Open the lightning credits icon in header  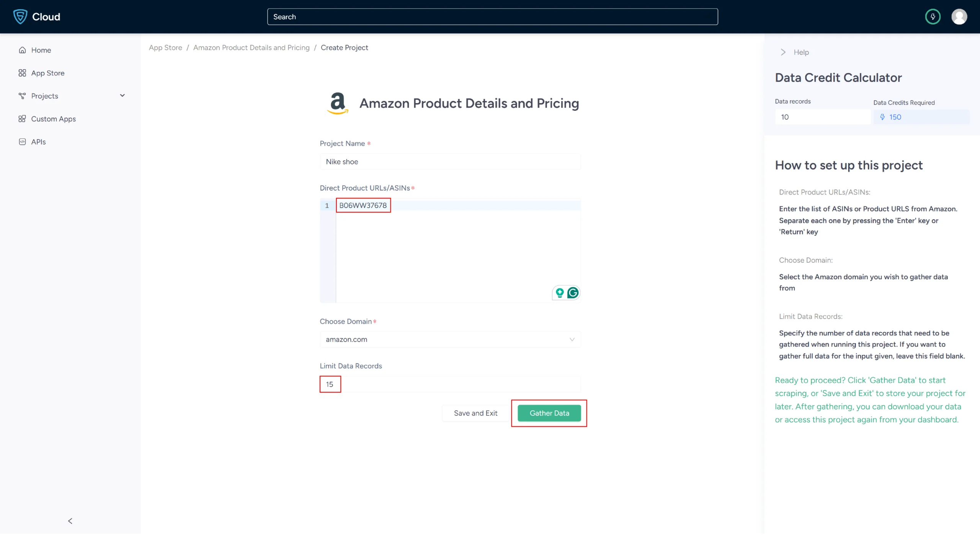[933, 16]
